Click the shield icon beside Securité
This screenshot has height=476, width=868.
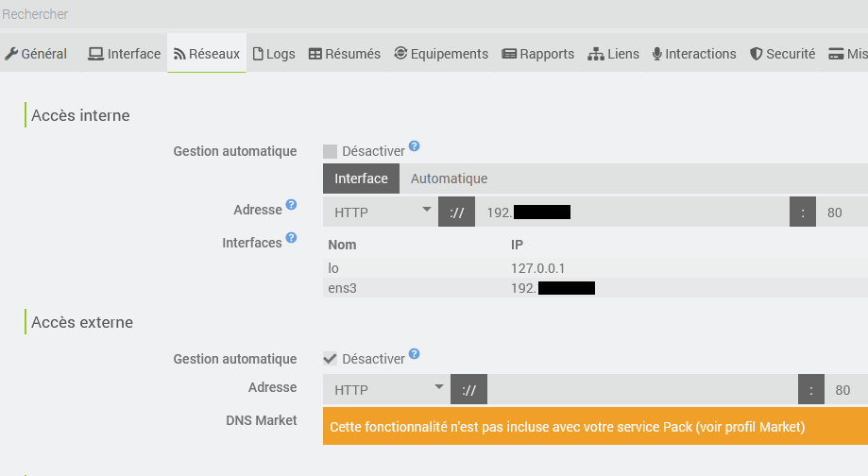(756, 54)
